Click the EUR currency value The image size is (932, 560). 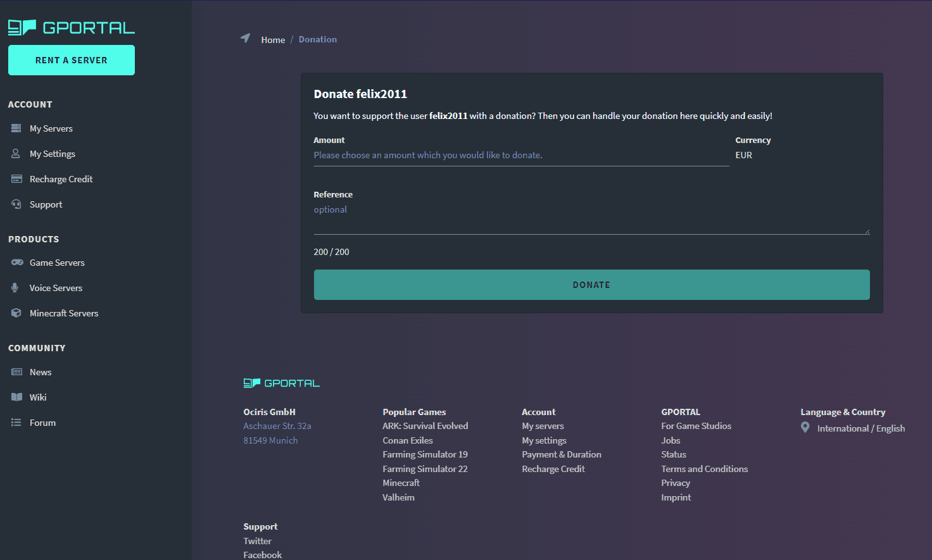click(744, 155)
